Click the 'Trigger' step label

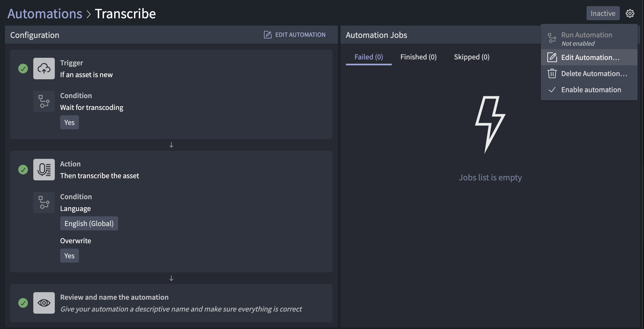pos(72,63)
